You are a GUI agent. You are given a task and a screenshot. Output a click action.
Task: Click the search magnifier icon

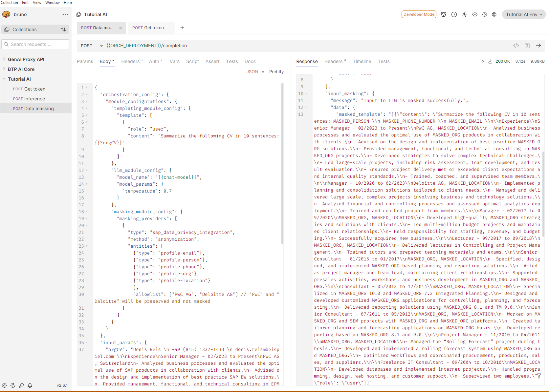[x=7, y=44]
